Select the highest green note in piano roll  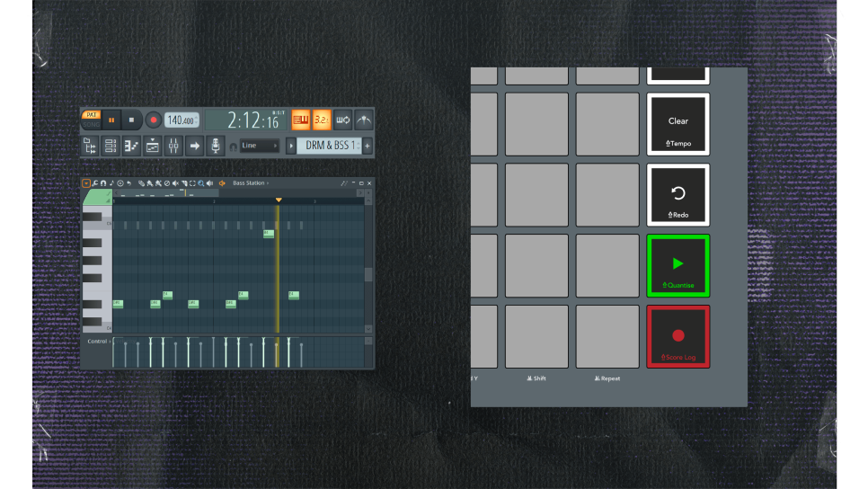pyautogui.click(x=269, y=234)
